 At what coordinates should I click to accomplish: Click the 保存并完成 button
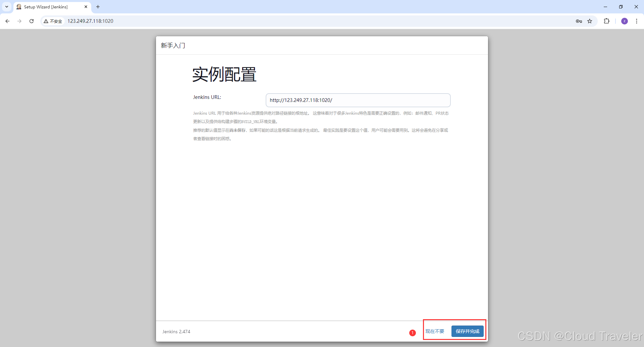pyautogui.click(x=468, y=331)
